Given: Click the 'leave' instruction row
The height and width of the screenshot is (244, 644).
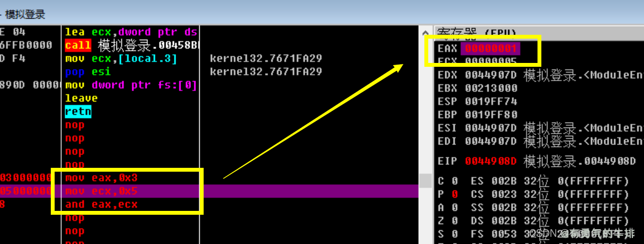Looking at the screenshot, I should coord(81,98).
